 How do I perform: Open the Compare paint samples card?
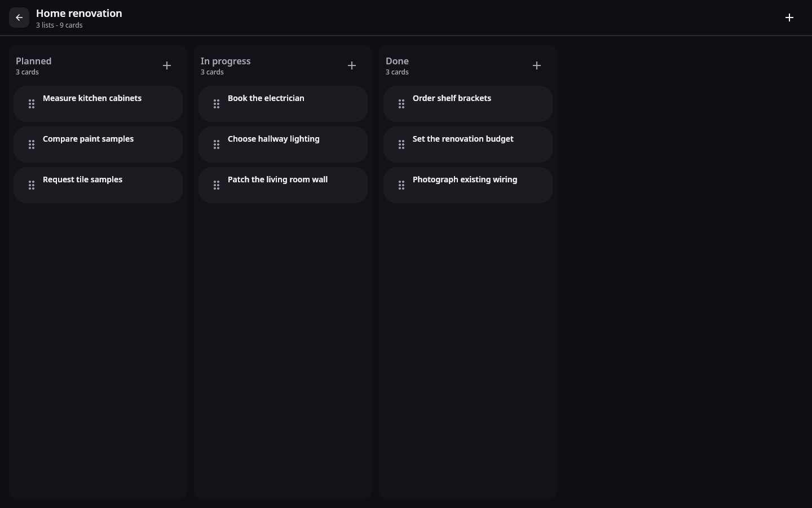tap(98, 144)
